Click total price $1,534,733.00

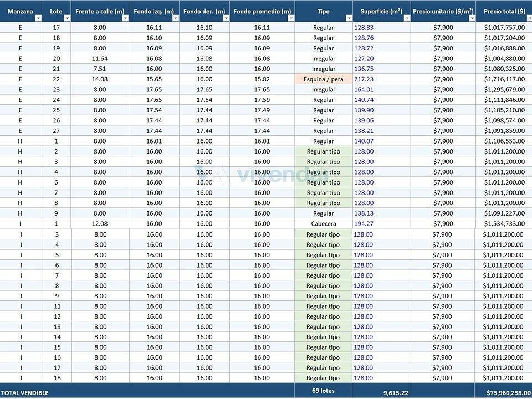pos(504,223)
